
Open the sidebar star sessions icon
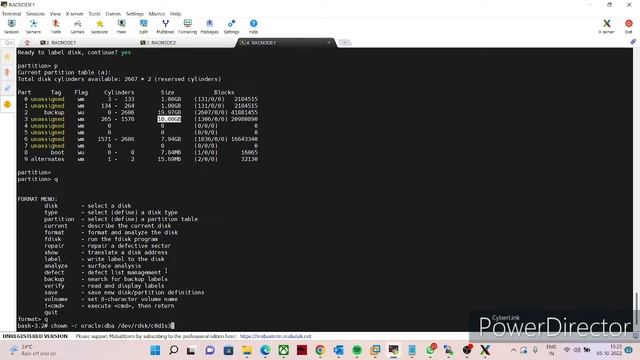click(x=7, y=57)
